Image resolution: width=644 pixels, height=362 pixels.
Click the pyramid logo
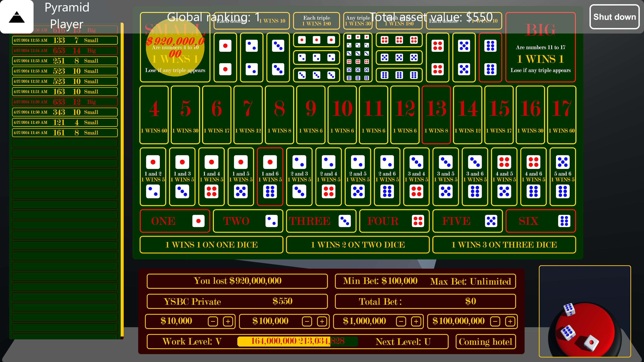17,16
